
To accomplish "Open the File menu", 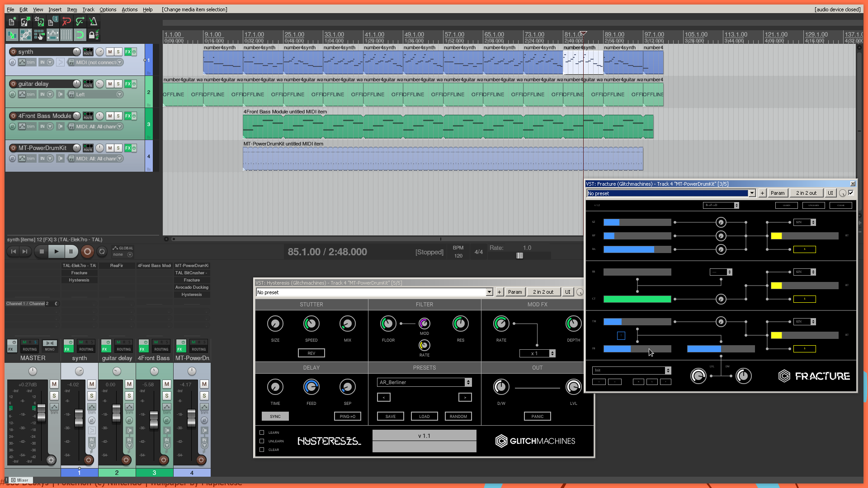I will click(x=10, y=9).
